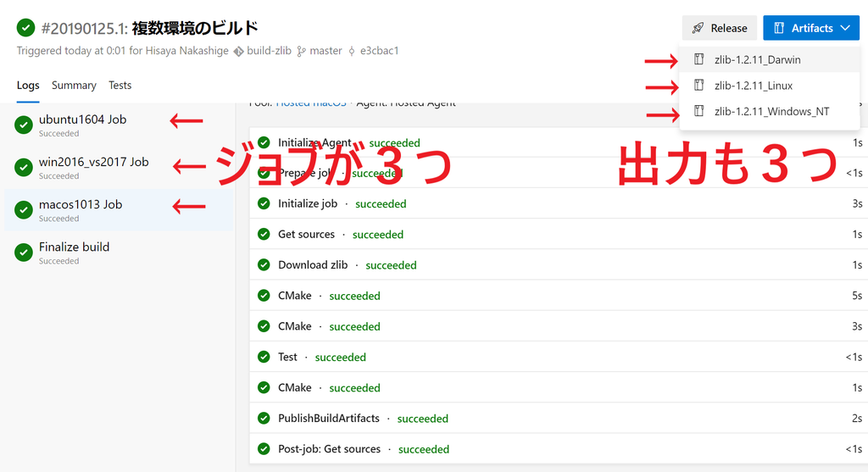The height and width of the screenshot is (472, 868).
Task: Open the Get sources step log
Action: (x=559, y=234)
